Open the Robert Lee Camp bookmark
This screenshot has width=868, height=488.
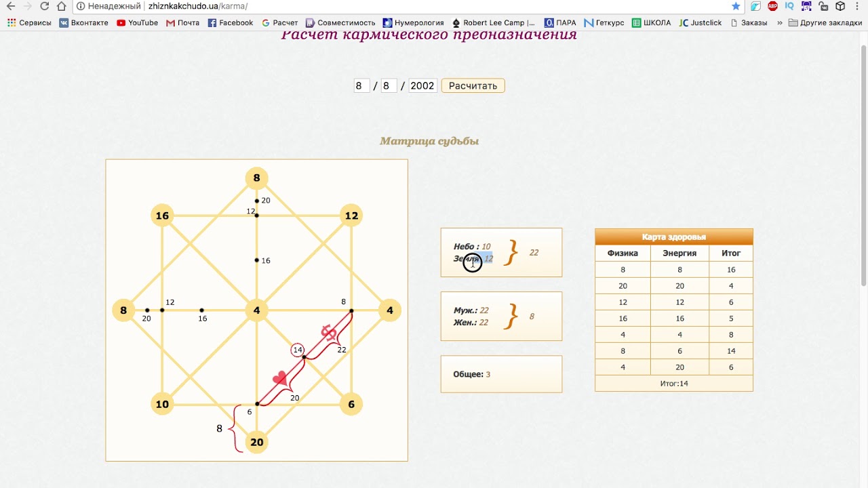coord(493,22)
